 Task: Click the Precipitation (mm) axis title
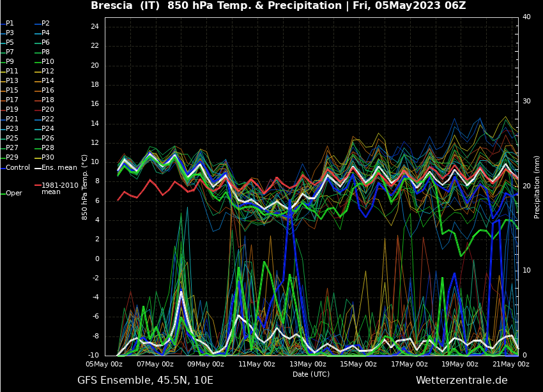pos(537,187)
